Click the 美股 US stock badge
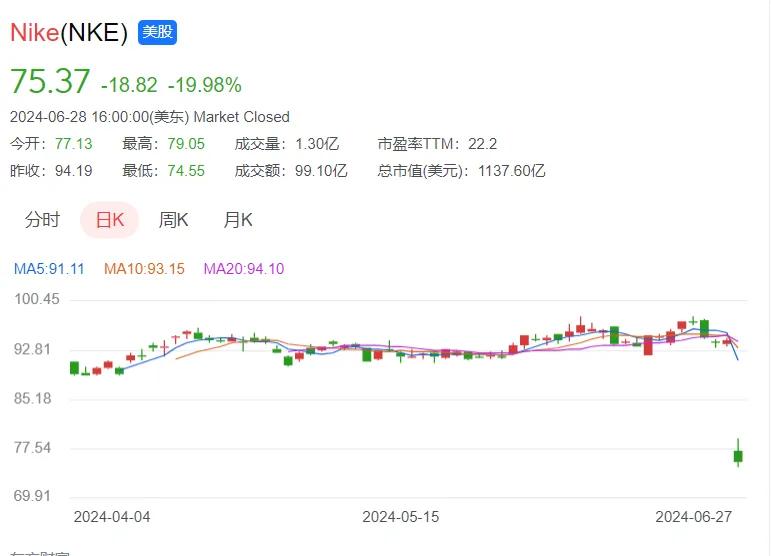771x556 pixels. point(157,32)
